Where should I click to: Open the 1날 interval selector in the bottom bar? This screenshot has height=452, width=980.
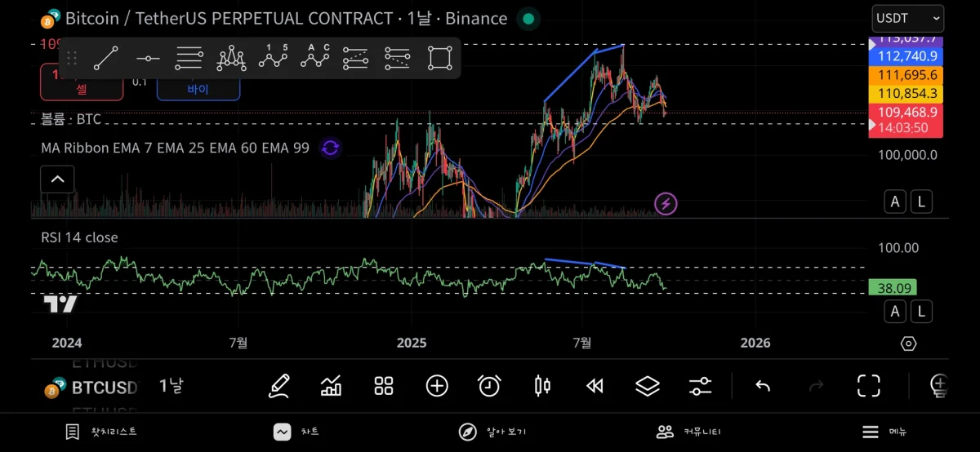(171, 386)
